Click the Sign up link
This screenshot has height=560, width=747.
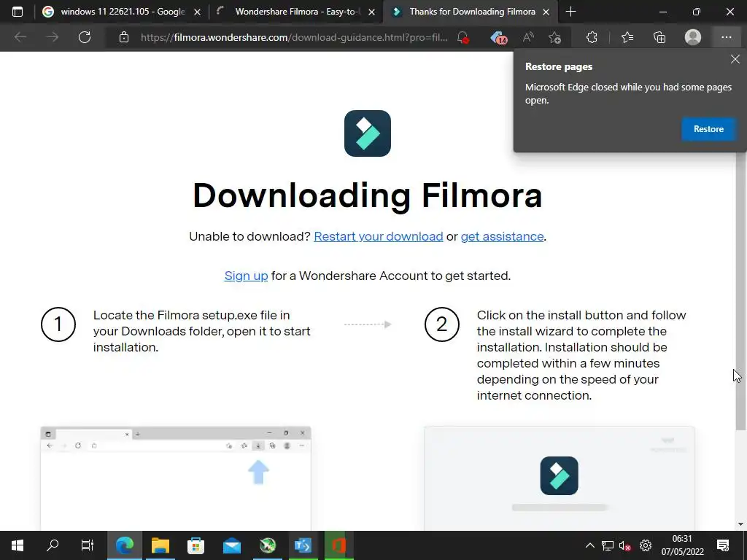(246, 276)
